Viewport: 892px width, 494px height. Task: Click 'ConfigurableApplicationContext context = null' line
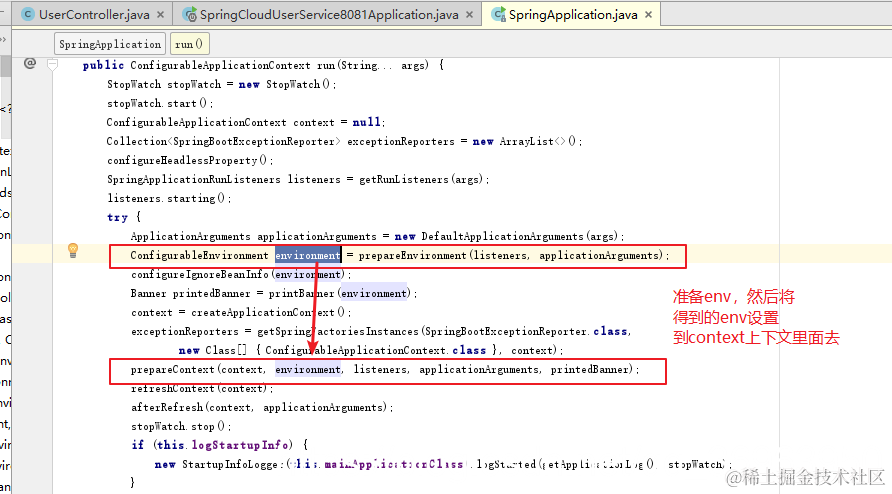point(246,122)
